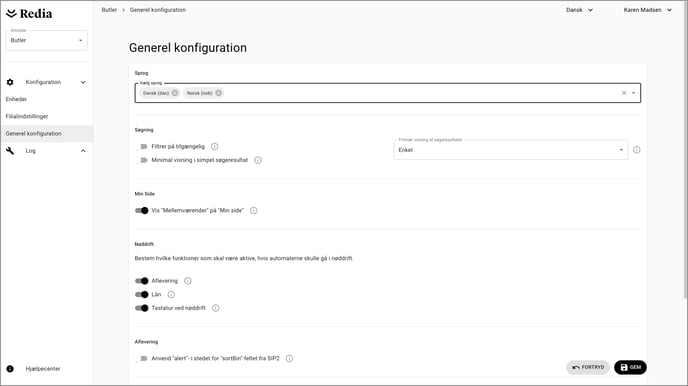Click the page vertical scrollbar
The image size is (688, 386).
(685, 149)
